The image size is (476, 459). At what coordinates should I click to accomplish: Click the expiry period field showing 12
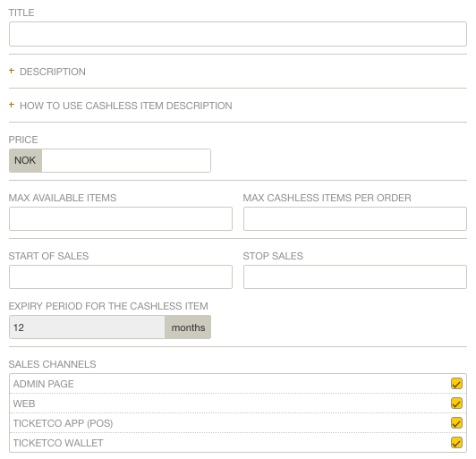point(87,327)
